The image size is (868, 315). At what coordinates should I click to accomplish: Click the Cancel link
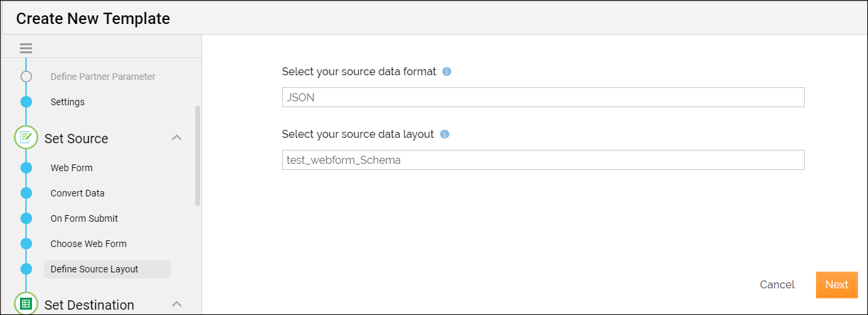(x=777, y=284)
